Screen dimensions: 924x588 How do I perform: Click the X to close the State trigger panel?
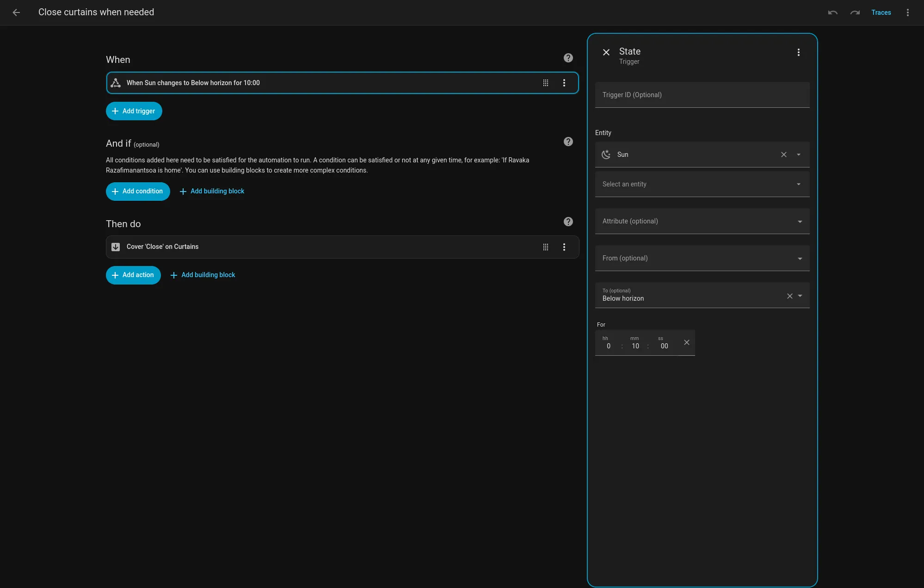click(606, 52)
